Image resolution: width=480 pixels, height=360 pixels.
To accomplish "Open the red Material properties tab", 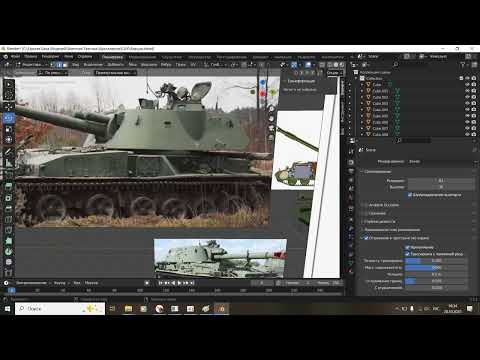I will pyautogui.click(x=351, y=271).
